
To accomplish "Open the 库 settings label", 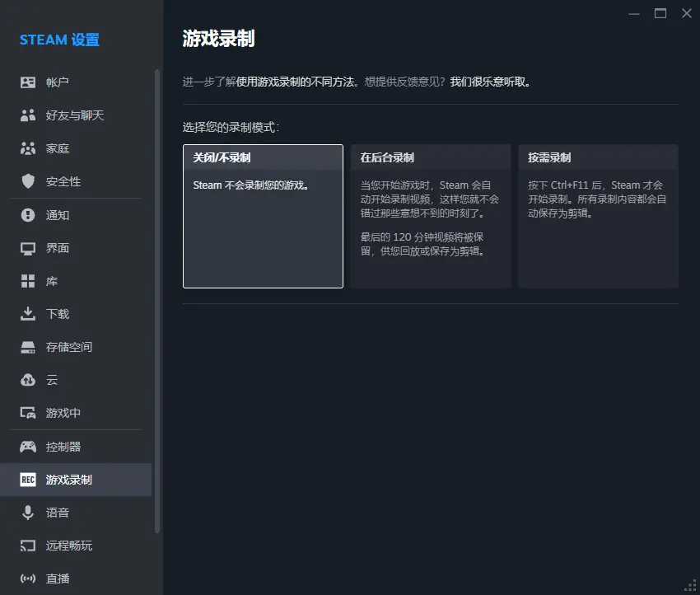I will point(52,281).
